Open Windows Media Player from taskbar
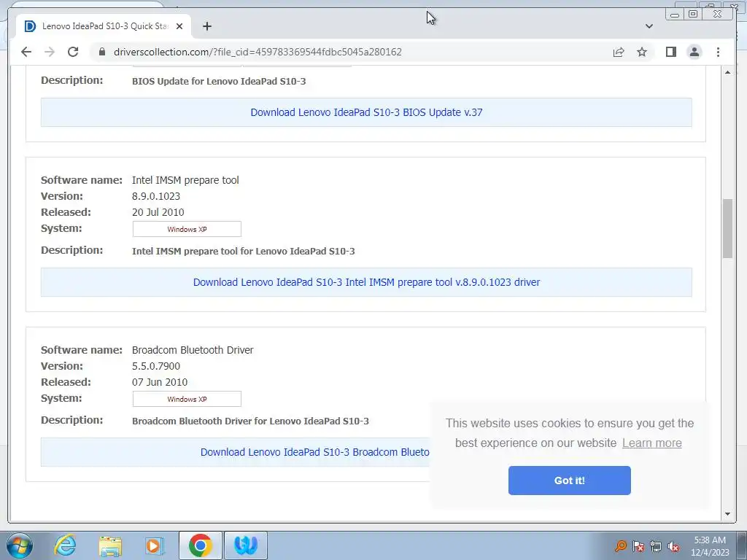The height and width of the screenshot is (560, 747). [154, 545]
